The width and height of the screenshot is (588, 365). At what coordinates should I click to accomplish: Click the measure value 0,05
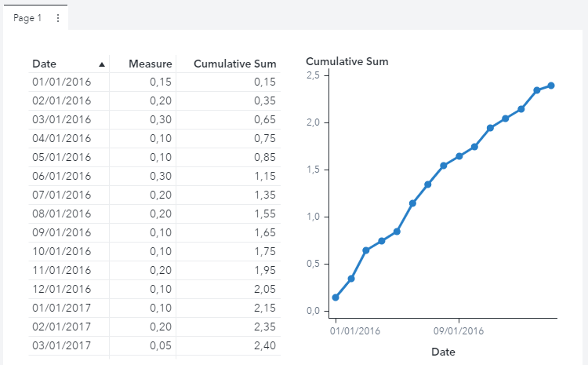161,345
